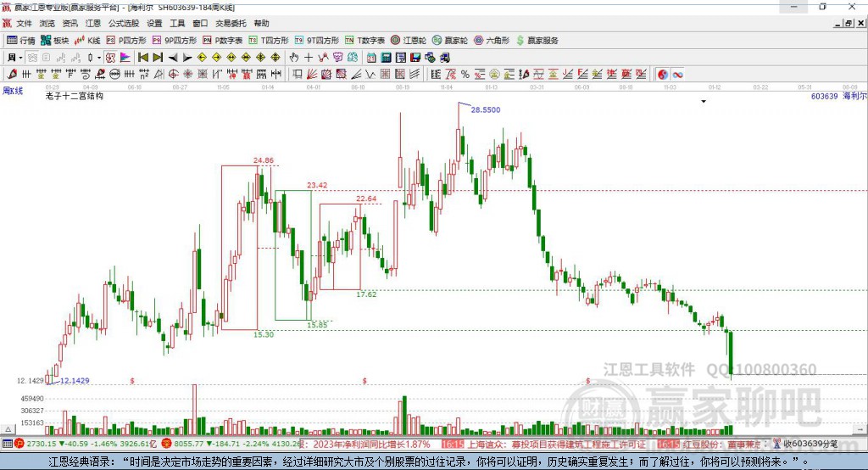Image resolution: width=868 pixels, height=470 pixels.
Task: Open the 工具 menu
Action: point(177,23)
